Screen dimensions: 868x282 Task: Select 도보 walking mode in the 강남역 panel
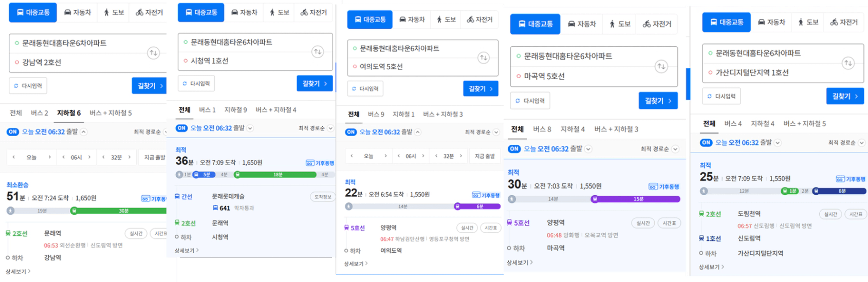(114, 12)
